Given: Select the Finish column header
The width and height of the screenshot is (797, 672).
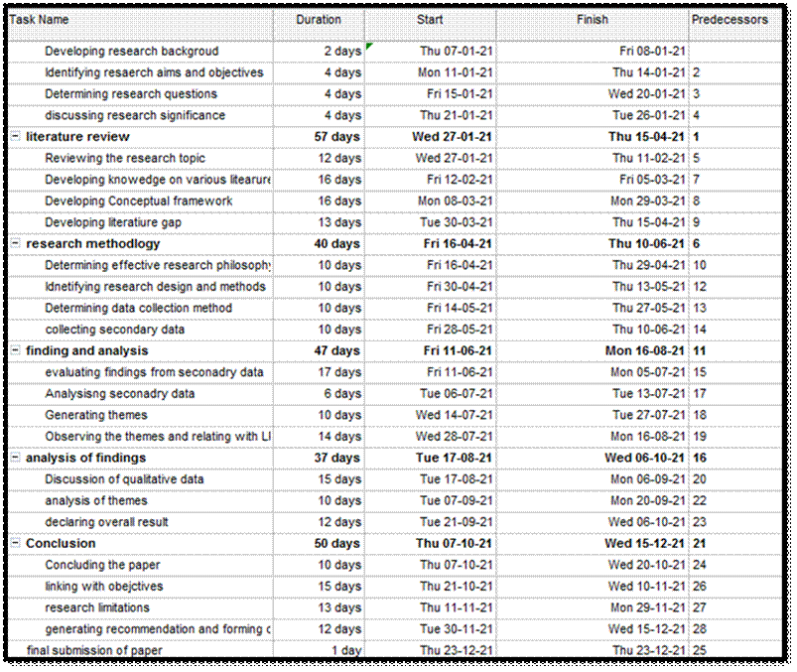Looking at the screenshot, I should tap(593, 20).
